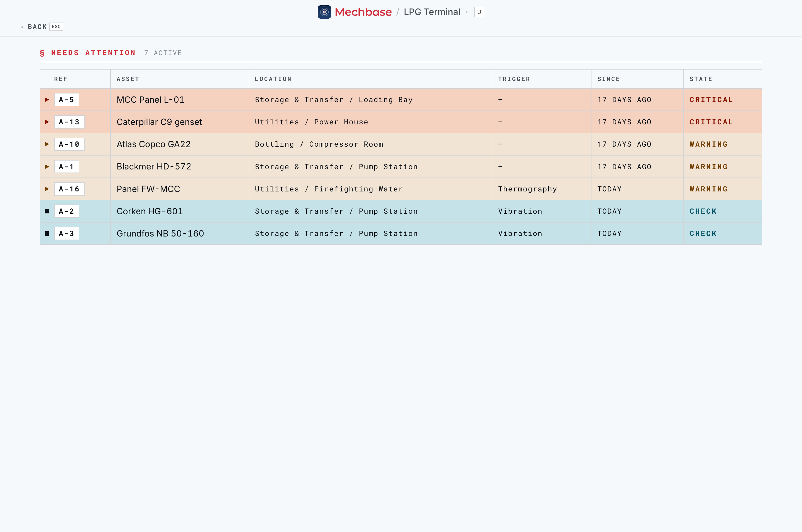Select the MCC Panel L-01 asset name
This screenshot has width=802, height=532.
150,100
